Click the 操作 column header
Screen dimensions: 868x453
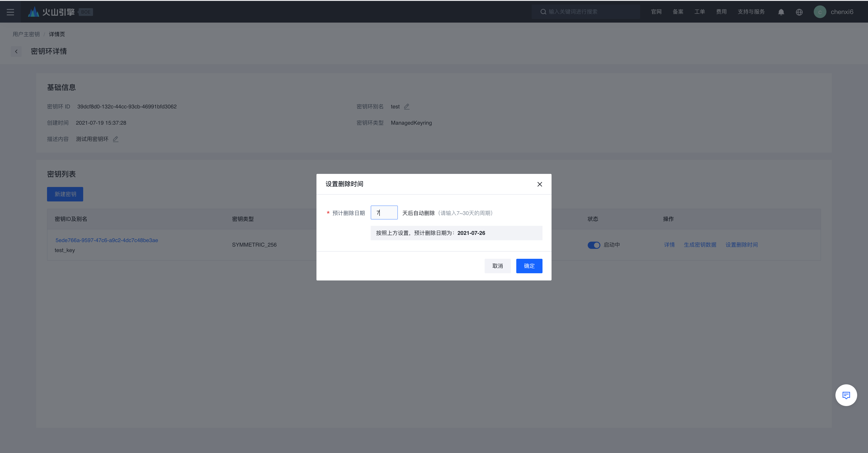[669, 219]
